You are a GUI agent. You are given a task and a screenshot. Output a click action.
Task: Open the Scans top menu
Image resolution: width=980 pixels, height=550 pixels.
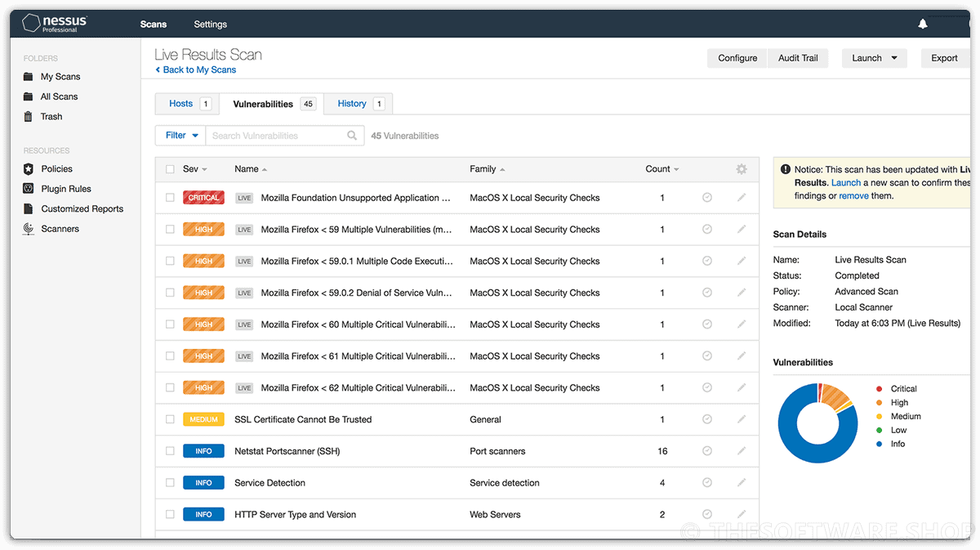[154, 25]
